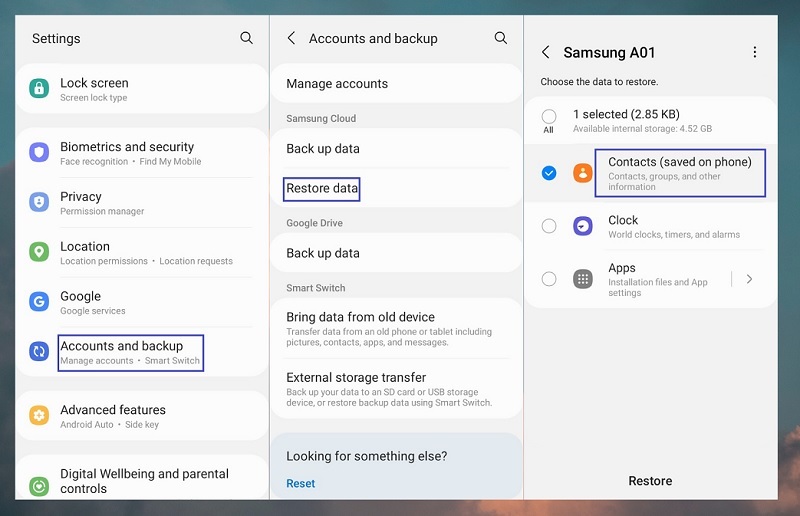Tap Back up data under Samsung Cloud
The height and width of the screenshot is (516, 800).
click(396, 149)
